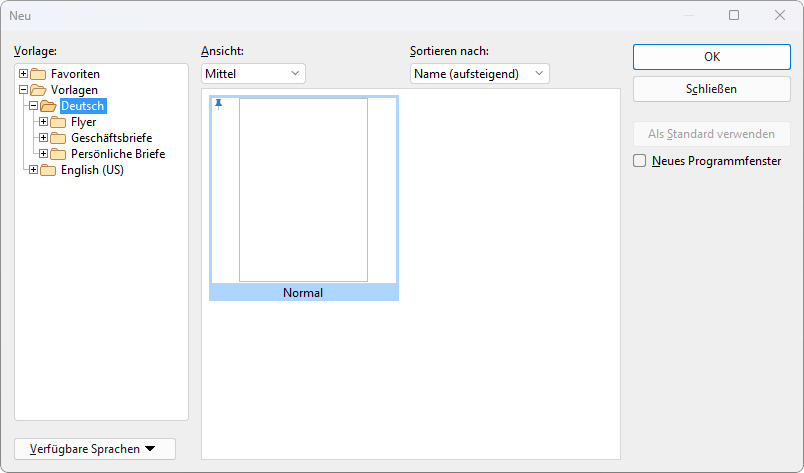Select the Persönliche Briefe tree label

118,154
